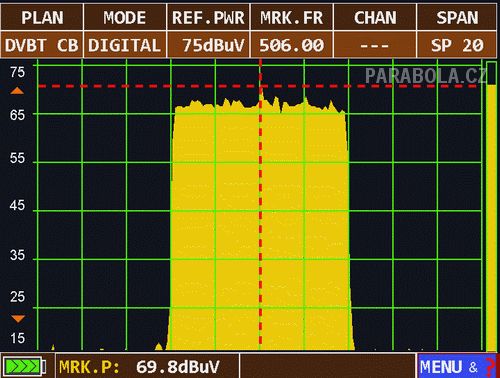Click the empty channel value field
This screenshot has height=378, width=500.
pos(375,45)
